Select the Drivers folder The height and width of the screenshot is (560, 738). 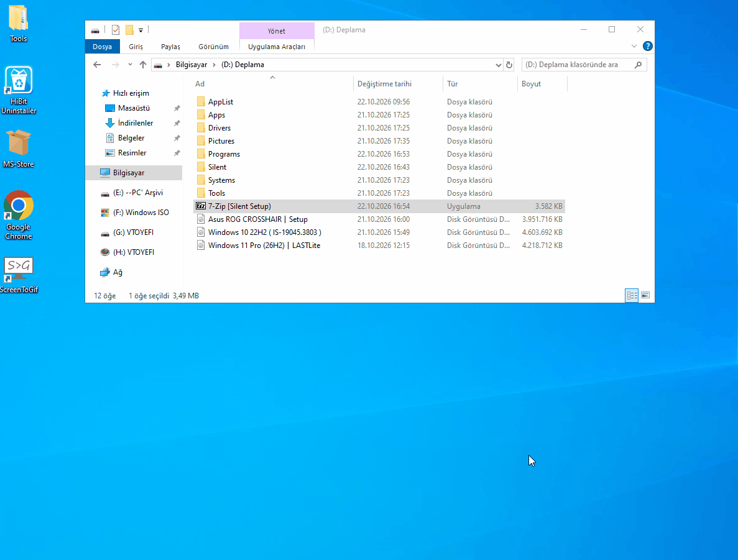tap(379, 128)
